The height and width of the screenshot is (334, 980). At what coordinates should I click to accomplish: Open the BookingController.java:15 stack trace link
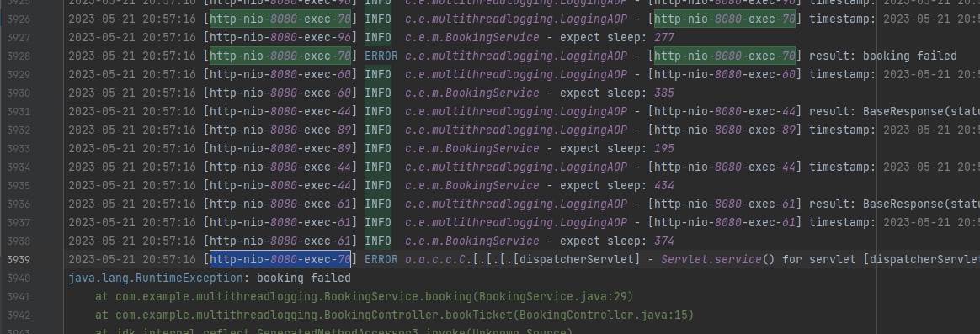coord(603,315)
